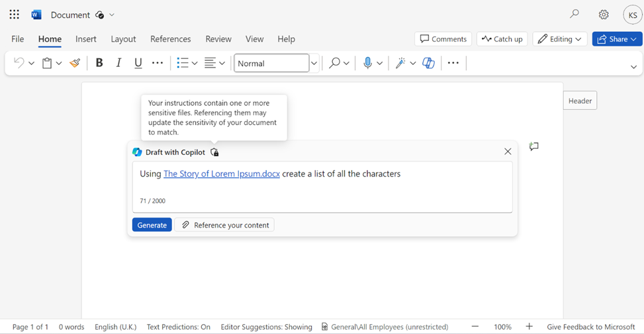Start Dictate microphone icon

[x=367, y=63]
